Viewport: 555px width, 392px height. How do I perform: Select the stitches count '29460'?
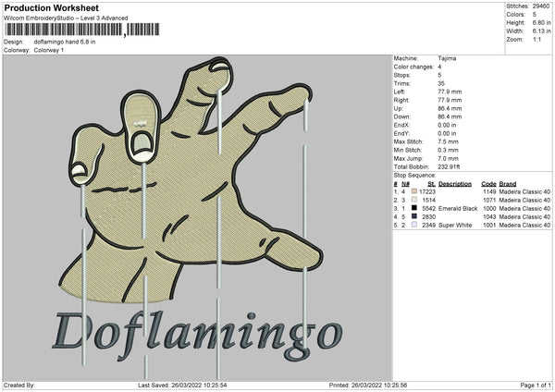[541, 6]
